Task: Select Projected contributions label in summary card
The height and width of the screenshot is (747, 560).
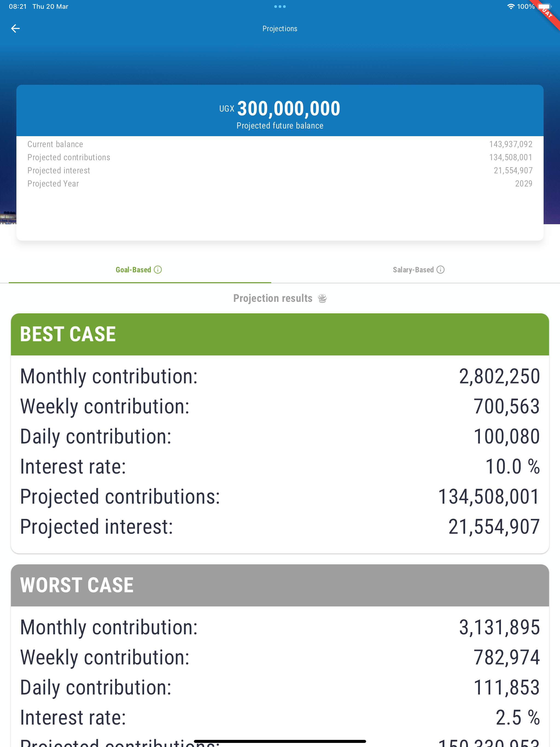Action: 69,157
